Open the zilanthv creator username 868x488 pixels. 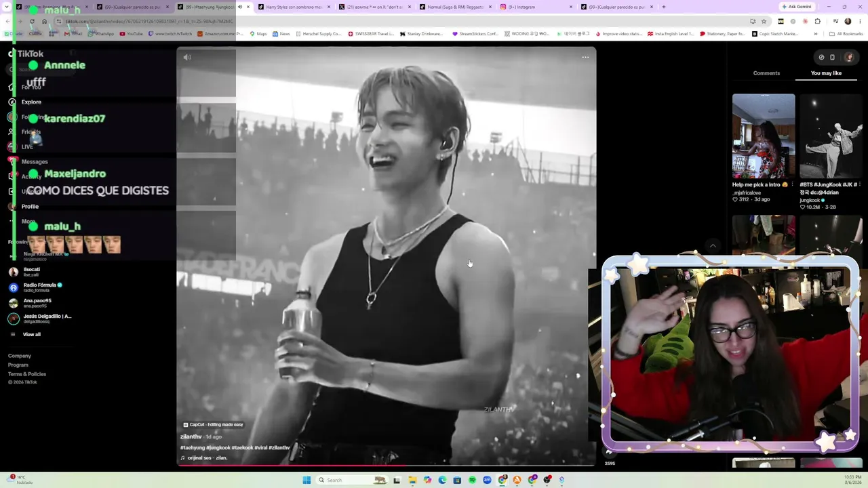pyautogui.click(x=191, y=437)
